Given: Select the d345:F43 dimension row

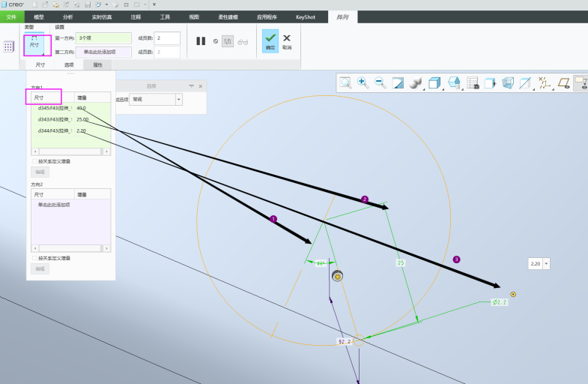Looking at the screenshot, I should 54,108.
